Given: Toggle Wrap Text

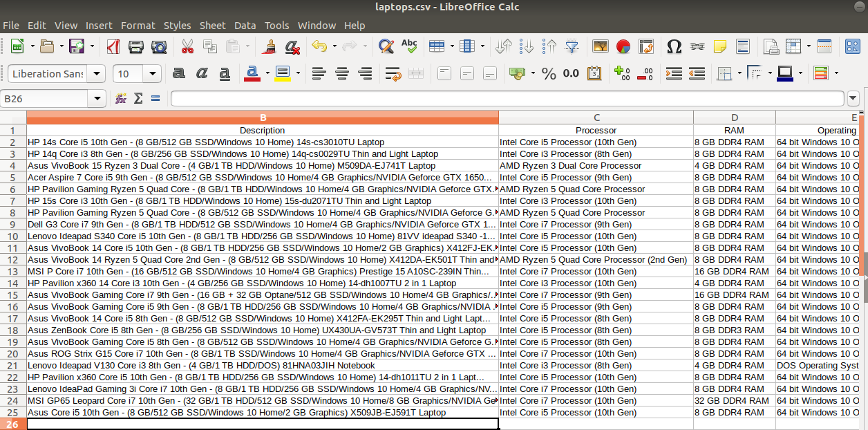Looking at the screenshot, I should click(393, 73).
